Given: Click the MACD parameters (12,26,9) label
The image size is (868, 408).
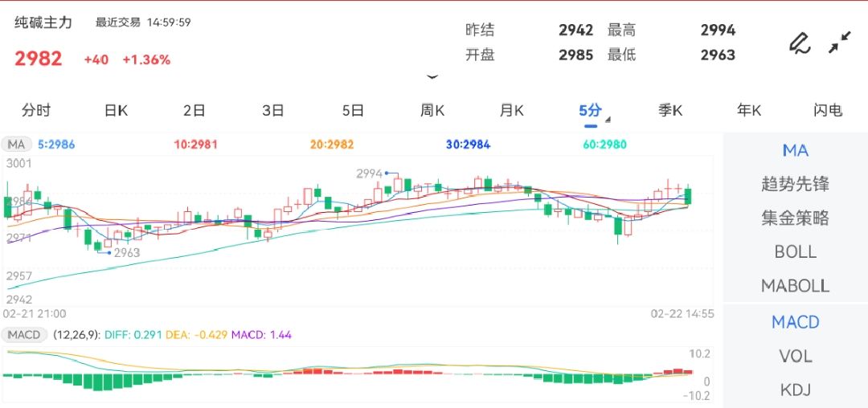Looking at the screenshot, I should pyautogui.click(x=76, y=334).
